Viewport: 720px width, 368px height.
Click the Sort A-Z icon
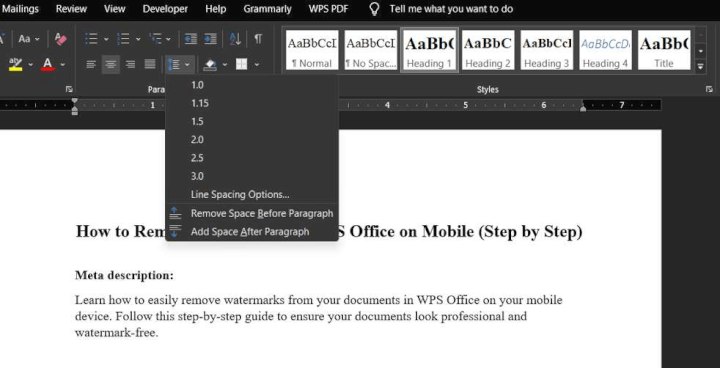tap(235, 39)
